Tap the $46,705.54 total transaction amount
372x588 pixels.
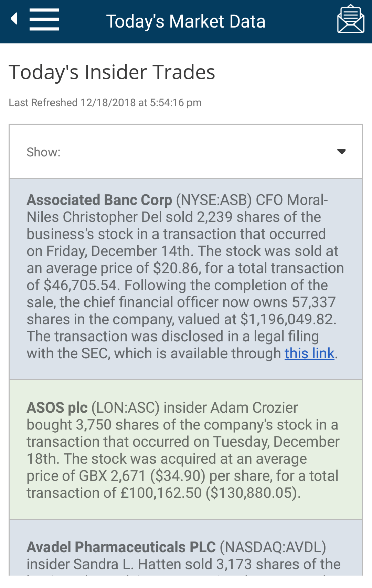[80, 285]
